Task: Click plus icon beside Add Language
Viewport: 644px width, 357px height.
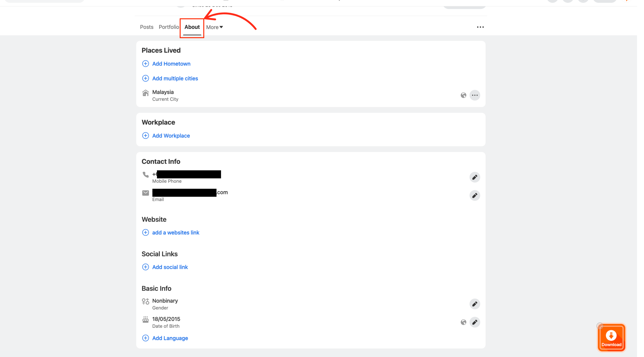Action: pos(145,338)
